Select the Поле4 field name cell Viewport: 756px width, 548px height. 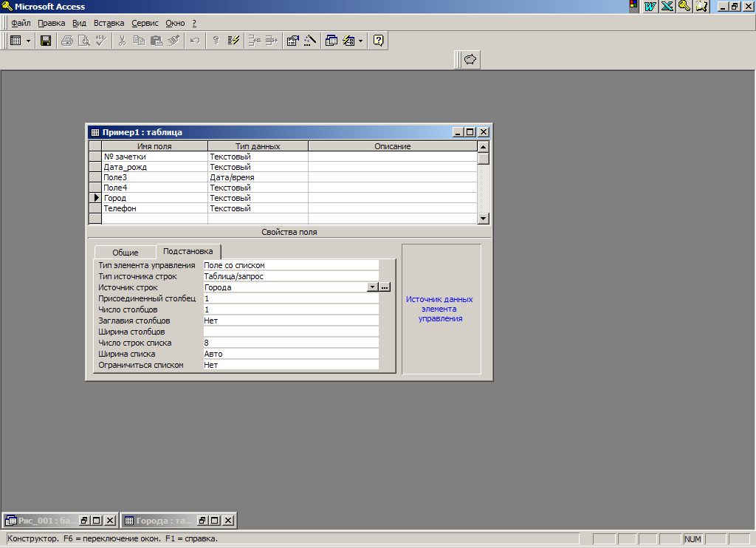154,188
